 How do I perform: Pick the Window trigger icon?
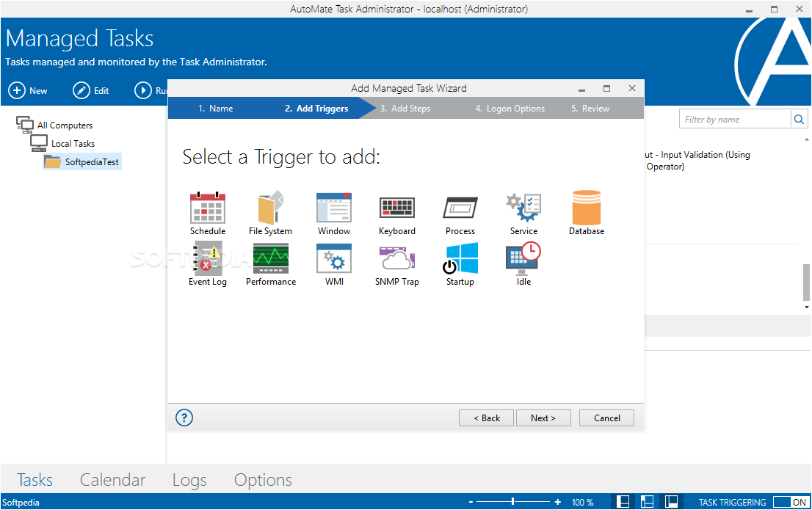(x=334, y=208)
